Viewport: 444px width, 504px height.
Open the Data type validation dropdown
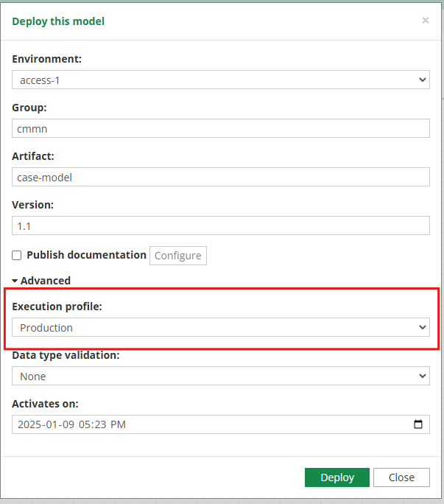click(221, 376)
